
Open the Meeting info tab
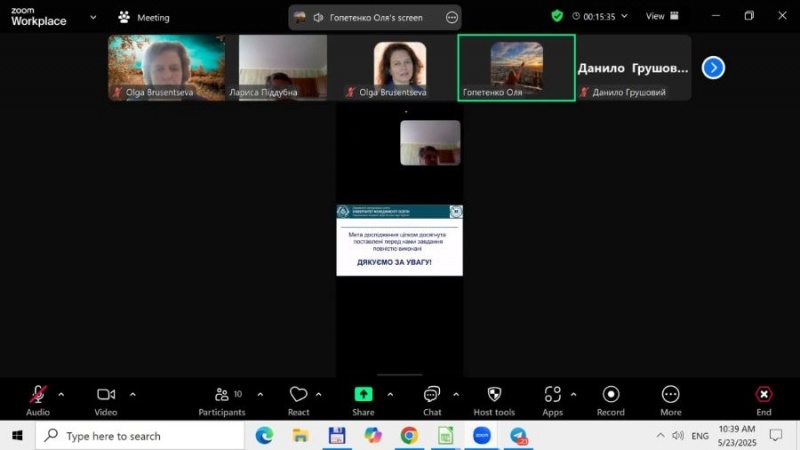coord(144,17)
